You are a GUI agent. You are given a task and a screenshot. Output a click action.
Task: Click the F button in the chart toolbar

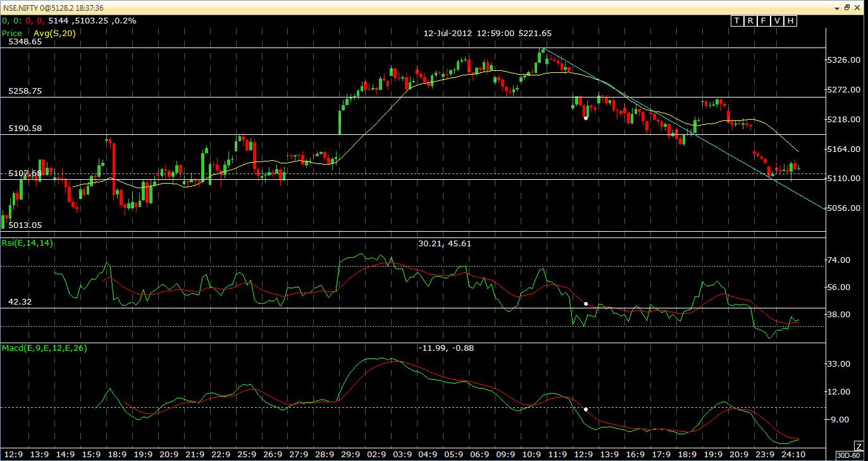point(764,21)
